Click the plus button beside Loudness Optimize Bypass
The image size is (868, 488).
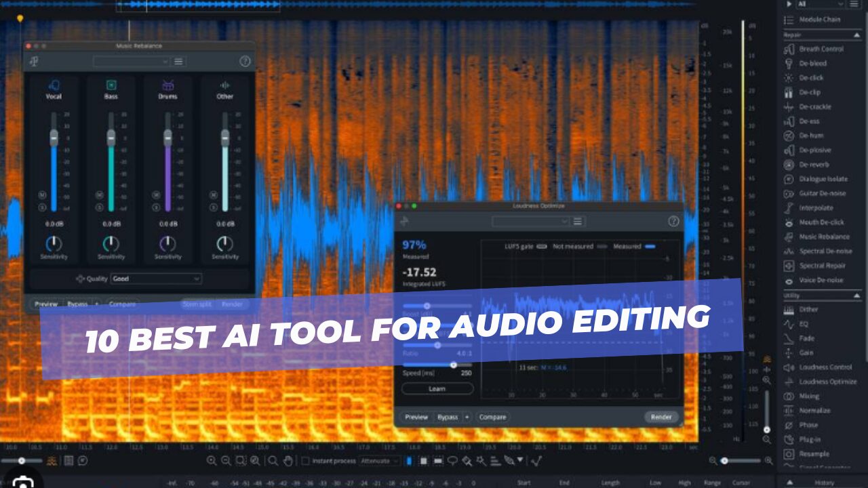pyautogui.click(x=467, y=417)
